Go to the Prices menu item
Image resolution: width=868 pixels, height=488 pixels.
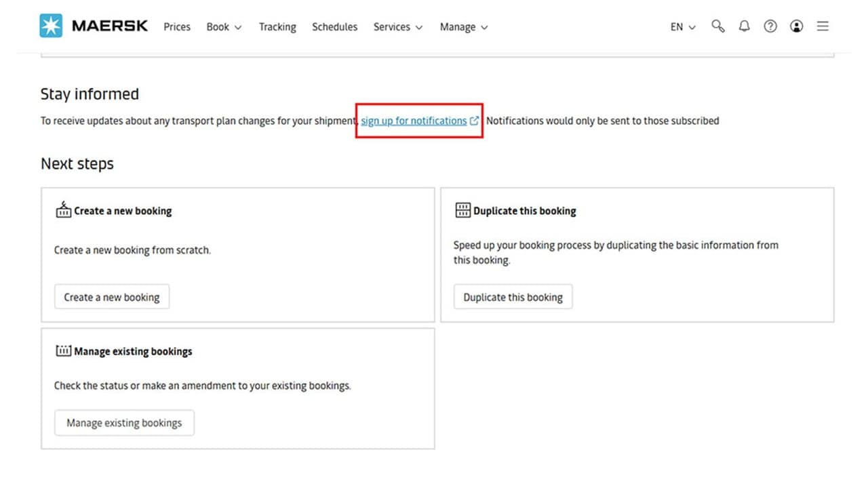(x=177, y=27)
